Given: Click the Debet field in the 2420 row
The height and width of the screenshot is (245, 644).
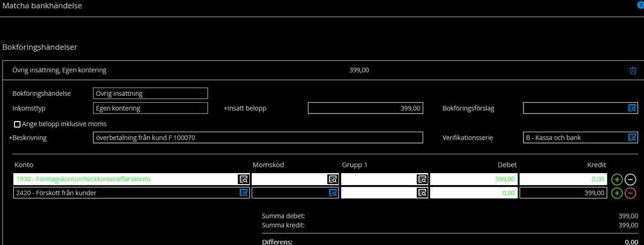Looking at the screenshot, I should point(474,193).
